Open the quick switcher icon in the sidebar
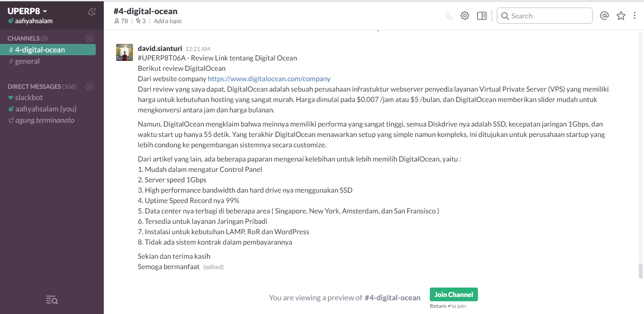The height and width of the screenshot is (314, 644). pos(52,299)
